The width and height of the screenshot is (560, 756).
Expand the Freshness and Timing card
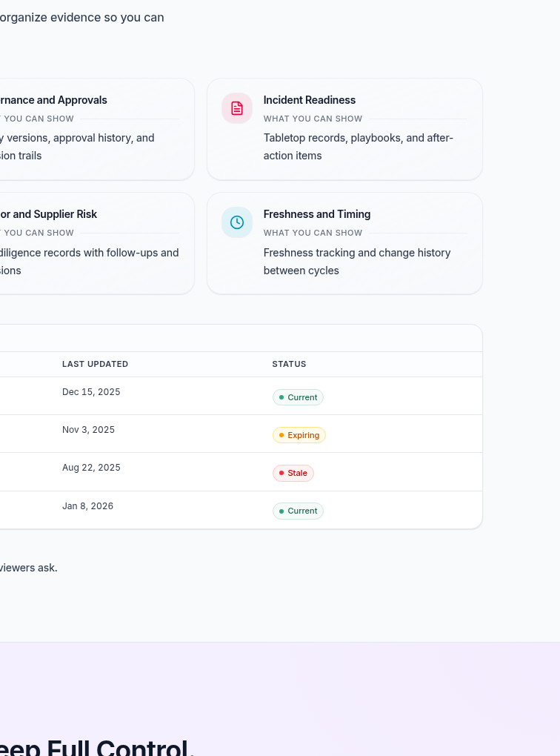344,243
